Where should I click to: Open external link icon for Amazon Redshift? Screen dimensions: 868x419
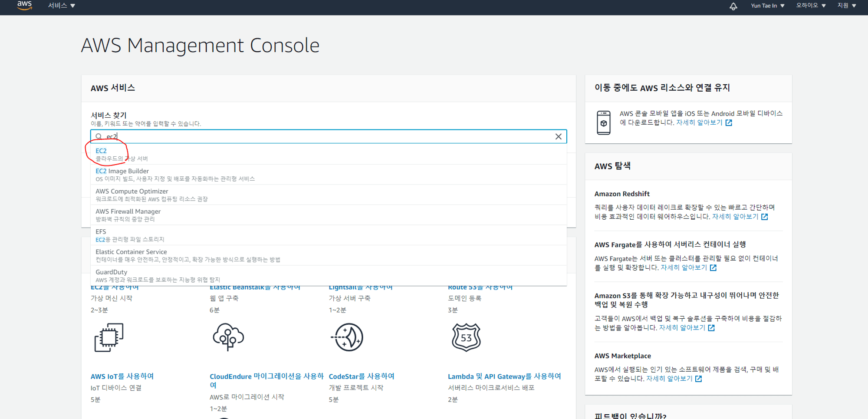pos(764,217)
